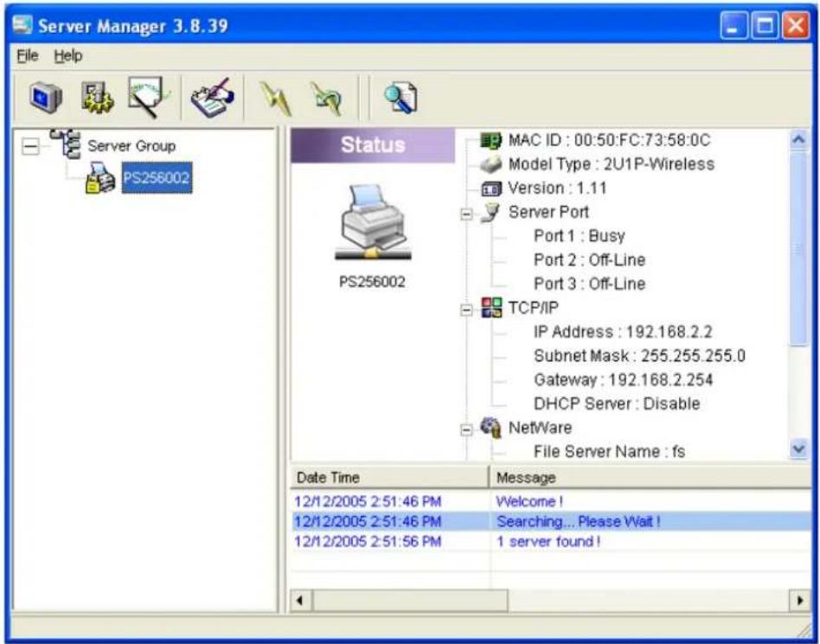820x644 pixels.
Task: Click the magnifier document search icon
Action: pos(400,98)
